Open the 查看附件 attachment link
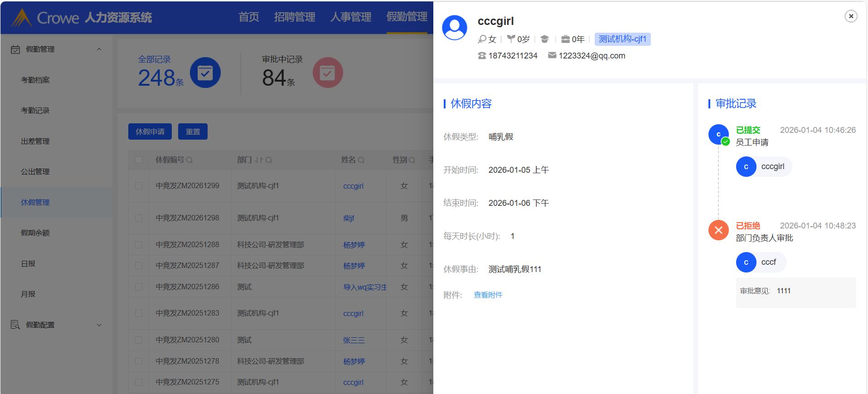 (488, 295)
